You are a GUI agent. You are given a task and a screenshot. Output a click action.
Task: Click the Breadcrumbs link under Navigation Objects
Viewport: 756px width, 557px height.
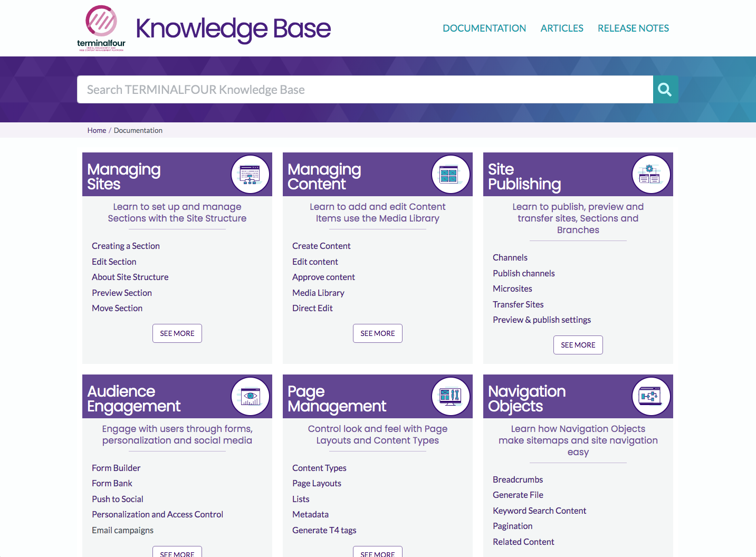click(x=518, y=479)
